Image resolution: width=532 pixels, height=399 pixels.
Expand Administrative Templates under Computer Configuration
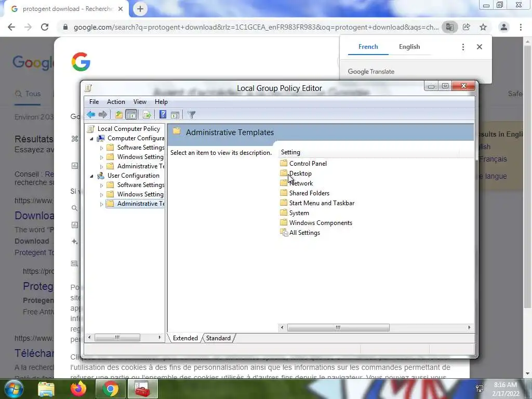tap(101, 167)
